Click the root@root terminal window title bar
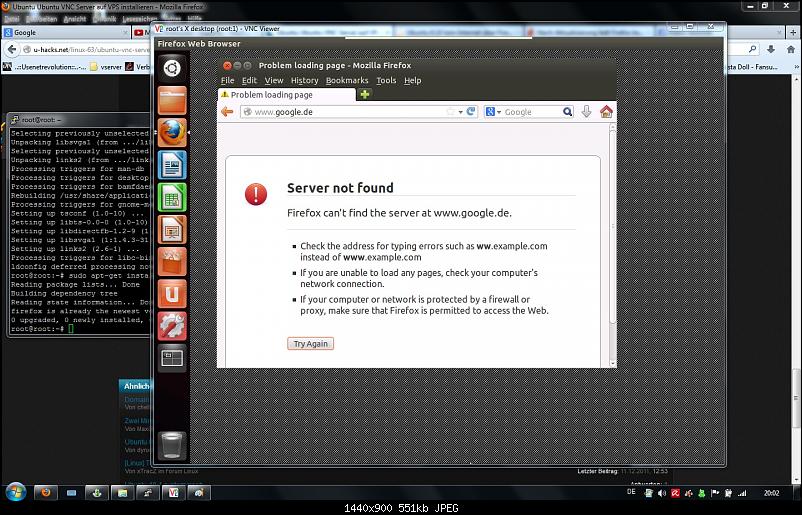 coord(79,119)
